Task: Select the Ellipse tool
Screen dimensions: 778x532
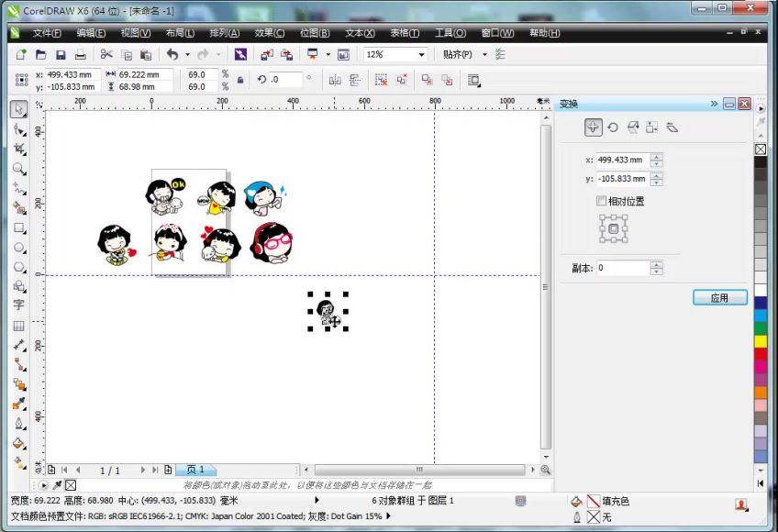Action: tap(19, 248)
